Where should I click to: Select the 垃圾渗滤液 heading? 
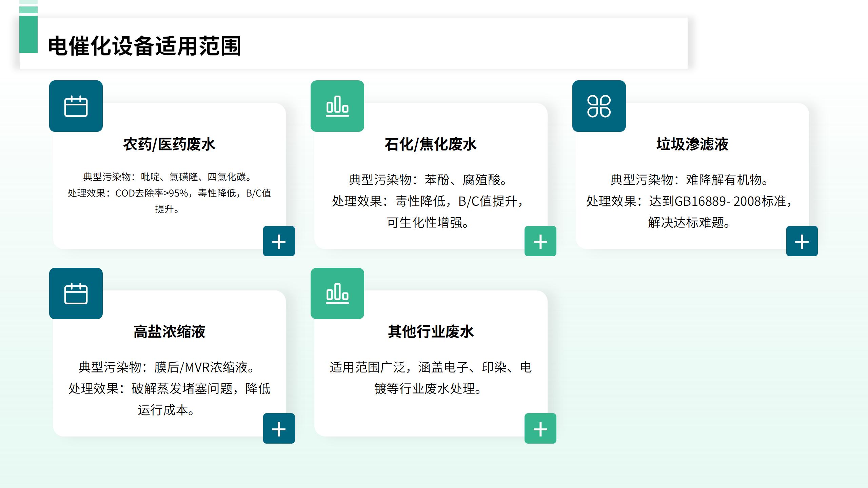tap(692, 144)
